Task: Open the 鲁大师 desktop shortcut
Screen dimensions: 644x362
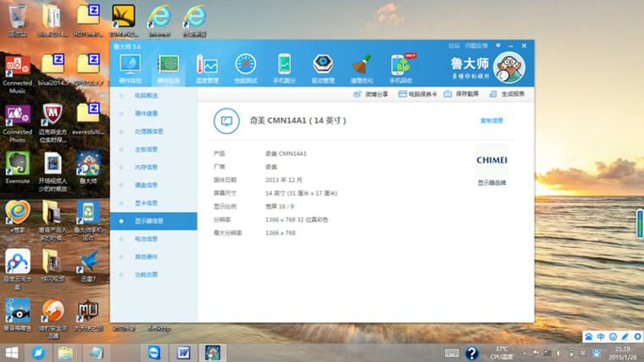Action: 88,168
